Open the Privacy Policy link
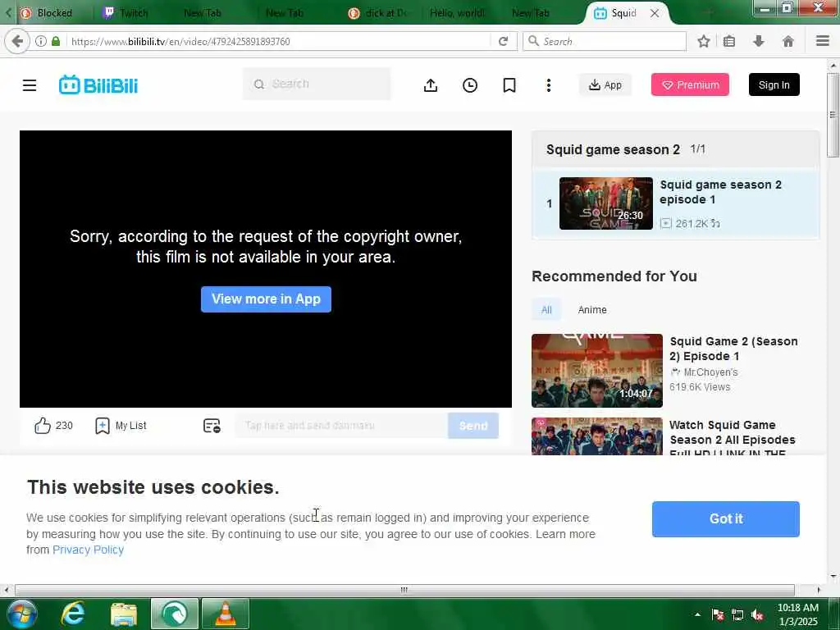 [89, 550]
